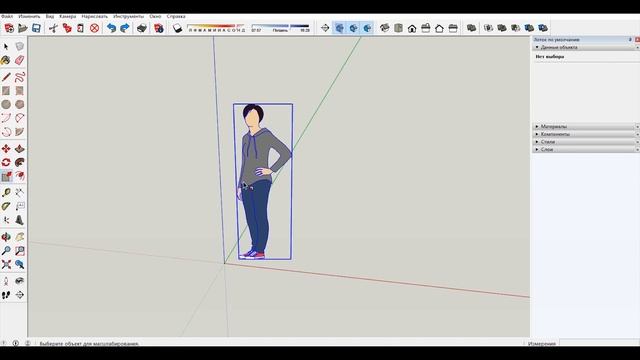
Task: Click the Zoom Extents tool
Action: point(6,264)
